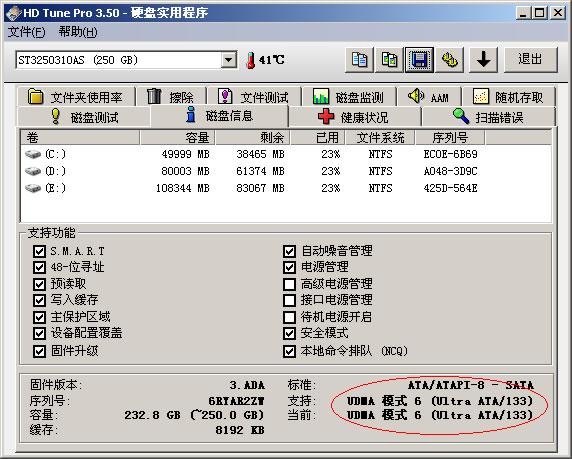Click the copy screenshot toolbar icon
572x459 pixels.
click(x=389, y=59)
